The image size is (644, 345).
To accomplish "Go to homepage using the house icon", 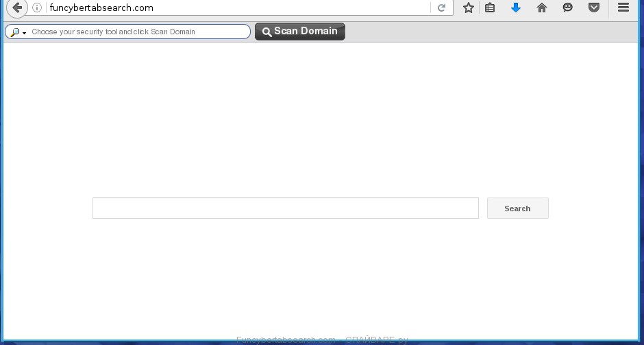I will tap(542, 8).
